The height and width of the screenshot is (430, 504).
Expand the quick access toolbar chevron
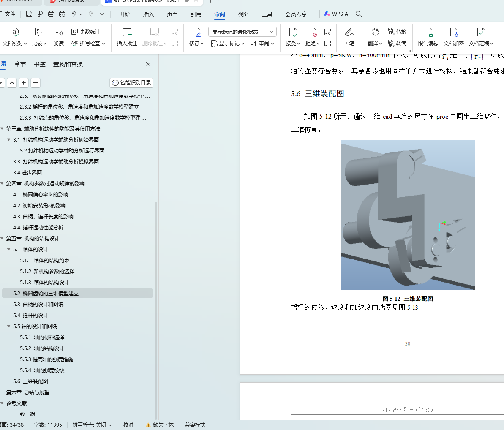[x=102, y=14]
